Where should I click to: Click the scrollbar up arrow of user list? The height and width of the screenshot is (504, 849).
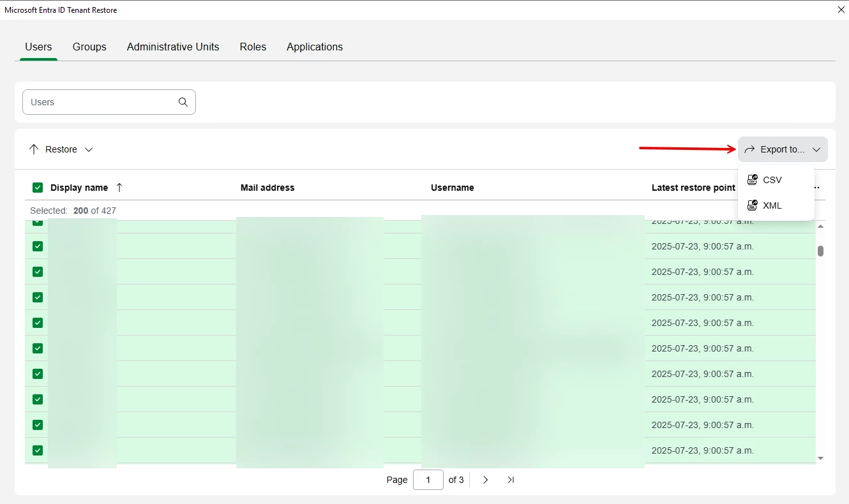point(820,226)
